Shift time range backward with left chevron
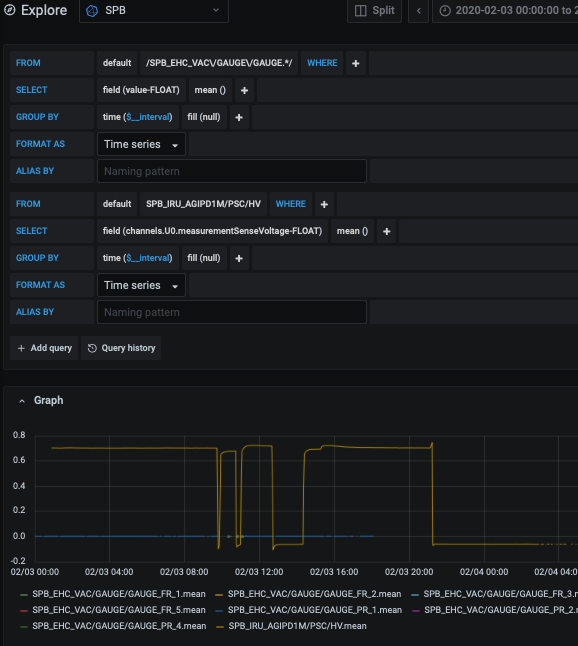The image size is (578, 646). (x=419, y=11)
